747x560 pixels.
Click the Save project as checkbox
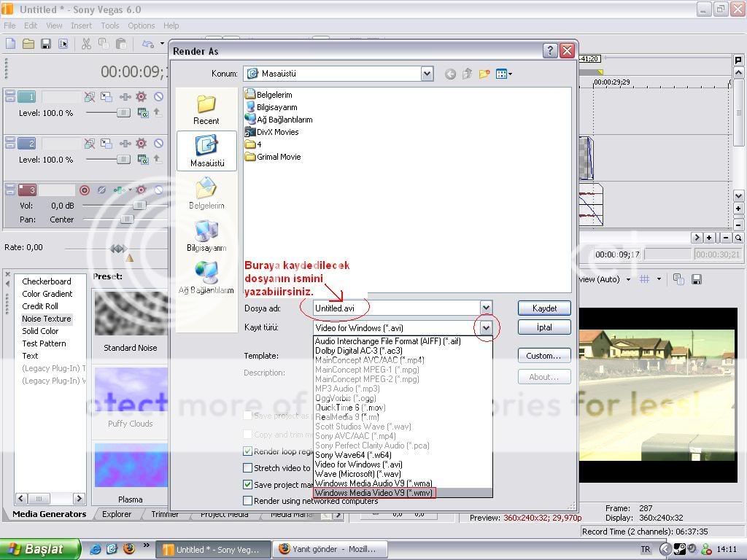248,416
